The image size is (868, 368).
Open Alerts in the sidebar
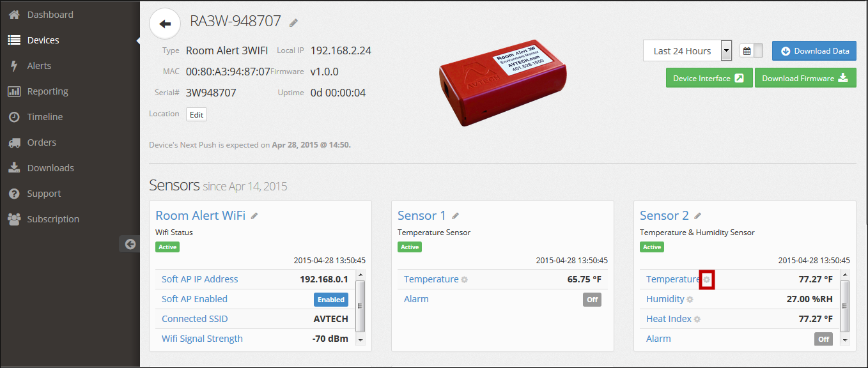[39, 66]
